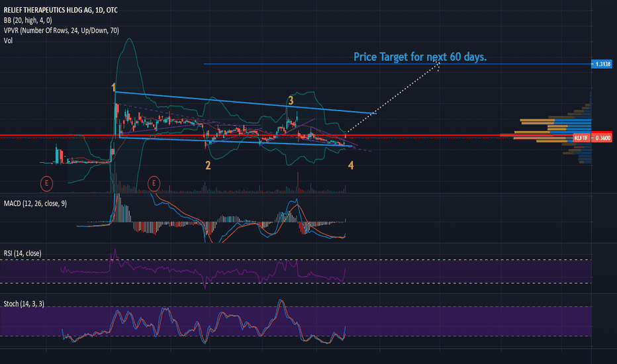Select wave label 2 on the chart
Image resolution: width=617 pixels, height=364 pixels.
(208, 165)
